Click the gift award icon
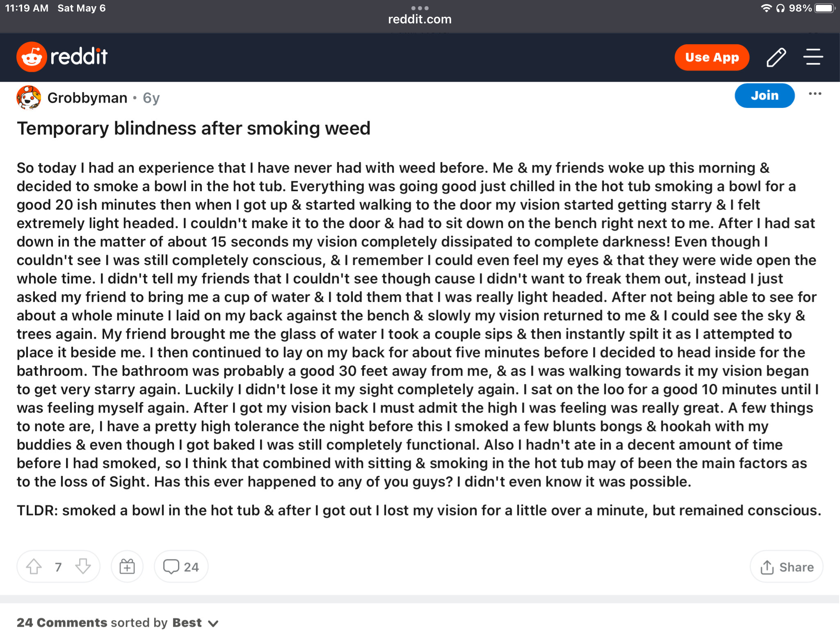The height and width of the screenshot is (630, 840). [x=127, y=567]
